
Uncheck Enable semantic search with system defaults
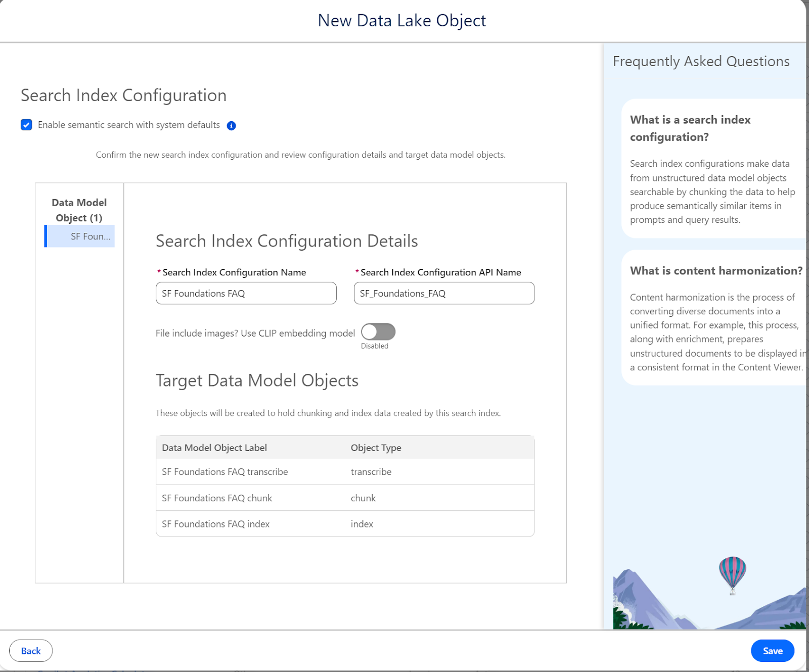[26, 125]
